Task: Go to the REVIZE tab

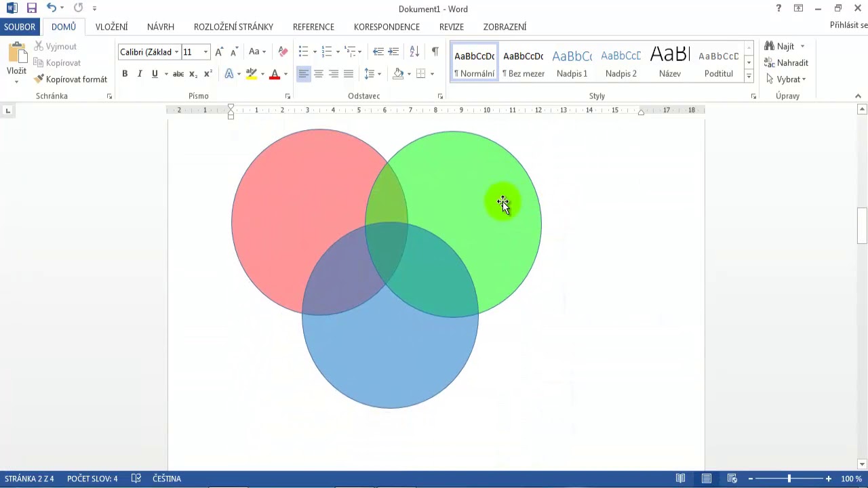Action: [452, 27]
